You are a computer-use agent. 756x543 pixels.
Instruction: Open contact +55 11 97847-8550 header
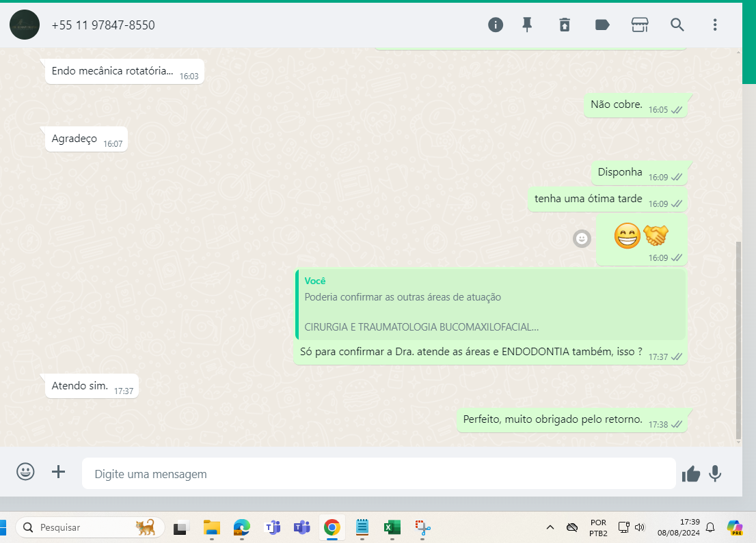coord(103,25)
